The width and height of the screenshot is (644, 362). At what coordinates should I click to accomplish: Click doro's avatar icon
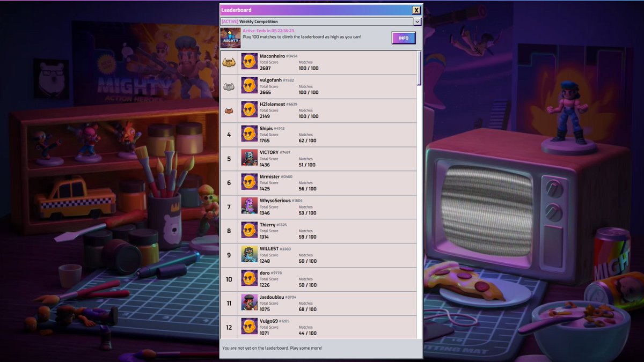[249, 278]
